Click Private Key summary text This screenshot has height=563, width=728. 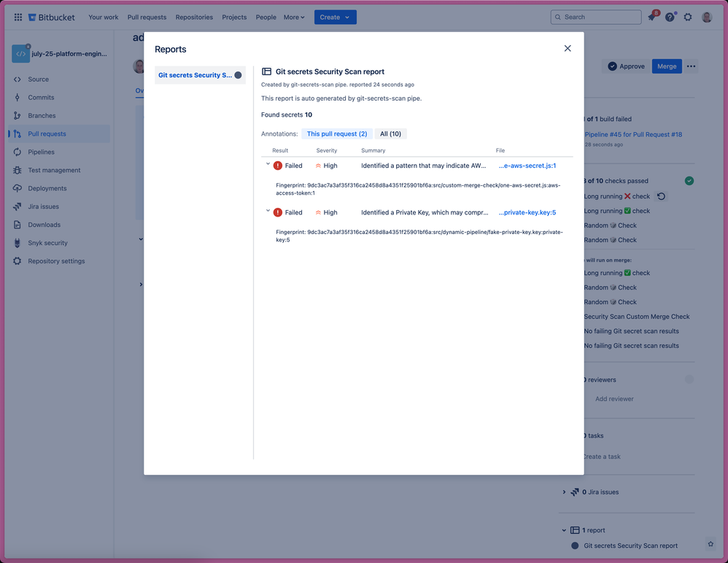click(425, 212)
